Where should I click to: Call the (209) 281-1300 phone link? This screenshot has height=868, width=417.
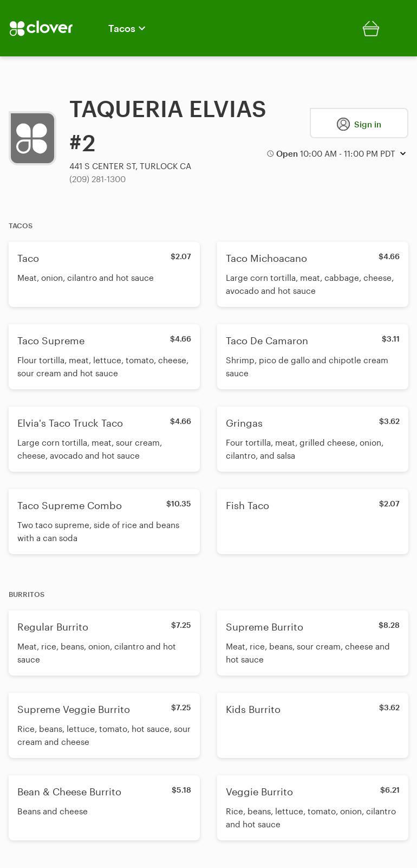[97, 179]
